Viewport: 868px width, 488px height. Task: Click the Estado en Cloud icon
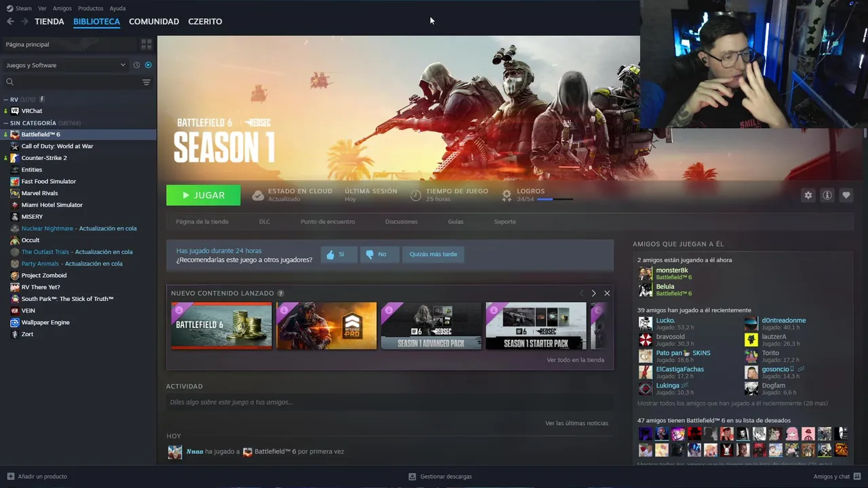[x=258, y=195]
